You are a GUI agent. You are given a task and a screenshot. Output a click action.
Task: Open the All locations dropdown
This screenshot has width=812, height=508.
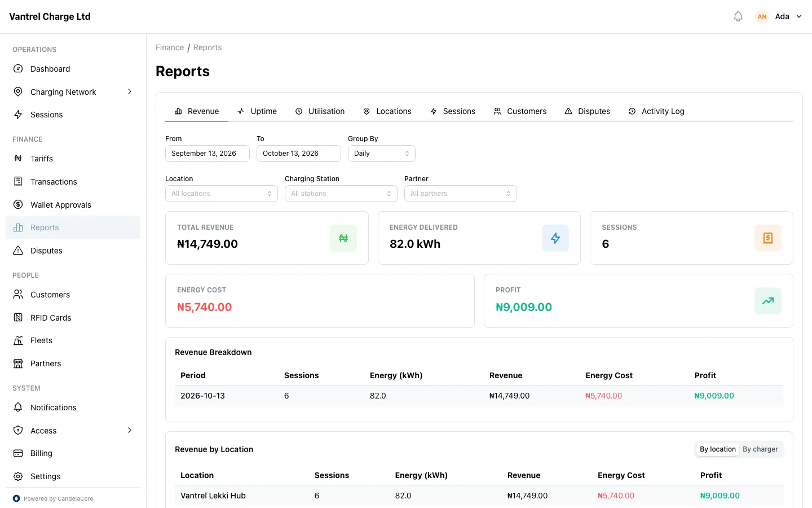click(x=222, y=194)
